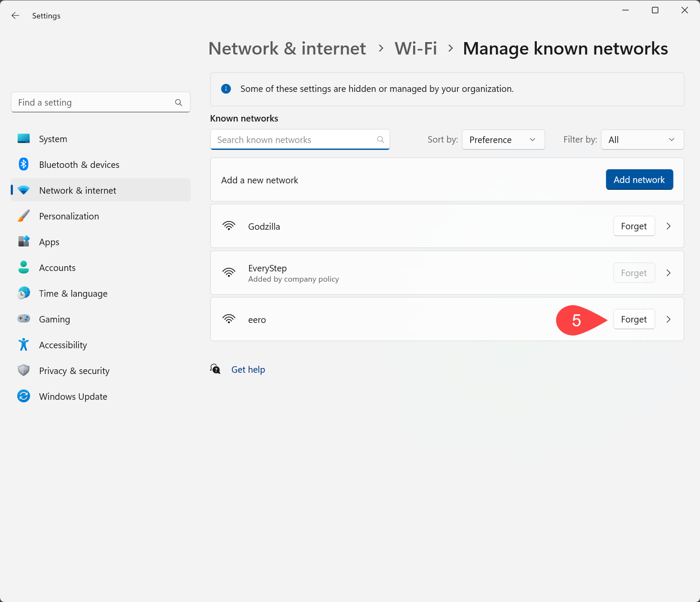700x602 pixels.
Task: Open the Preference sort dropdown
Action: coord(503,140)
